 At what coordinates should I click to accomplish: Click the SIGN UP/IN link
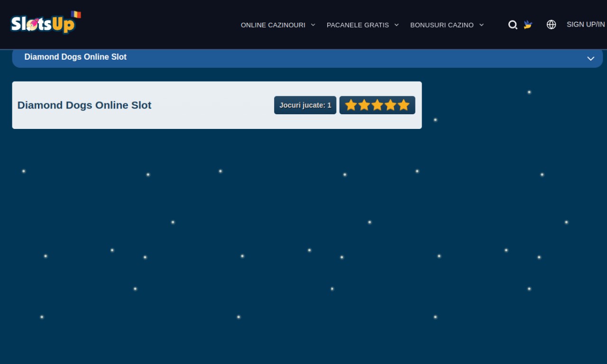click(x=586, y=24)
